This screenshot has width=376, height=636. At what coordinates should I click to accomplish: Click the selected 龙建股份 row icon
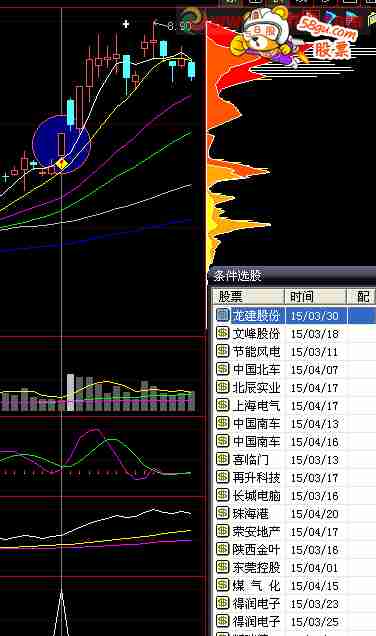222,315
